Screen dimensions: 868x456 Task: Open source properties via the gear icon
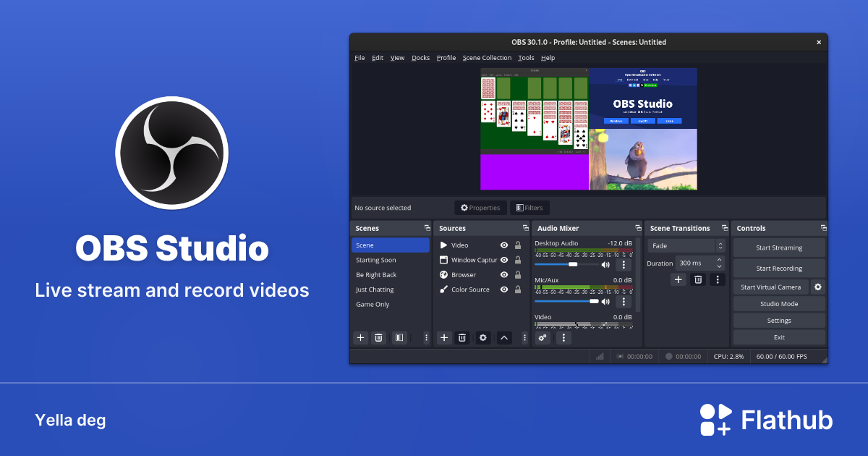tap(483, 337)
